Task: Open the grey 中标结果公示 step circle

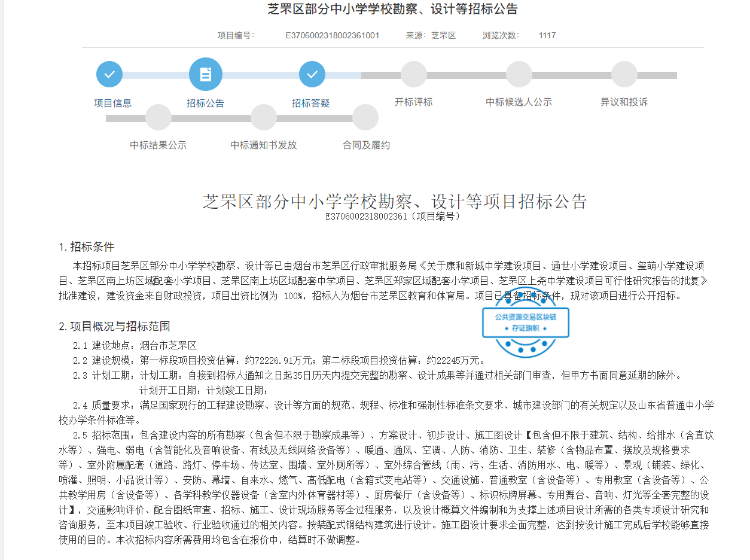Action: pos(158,117)
